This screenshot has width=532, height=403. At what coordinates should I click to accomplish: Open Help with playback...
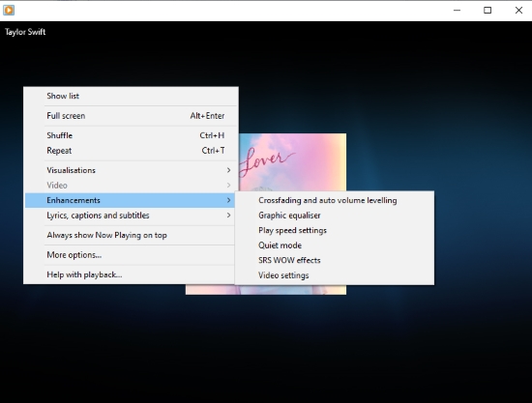[131, 274]
